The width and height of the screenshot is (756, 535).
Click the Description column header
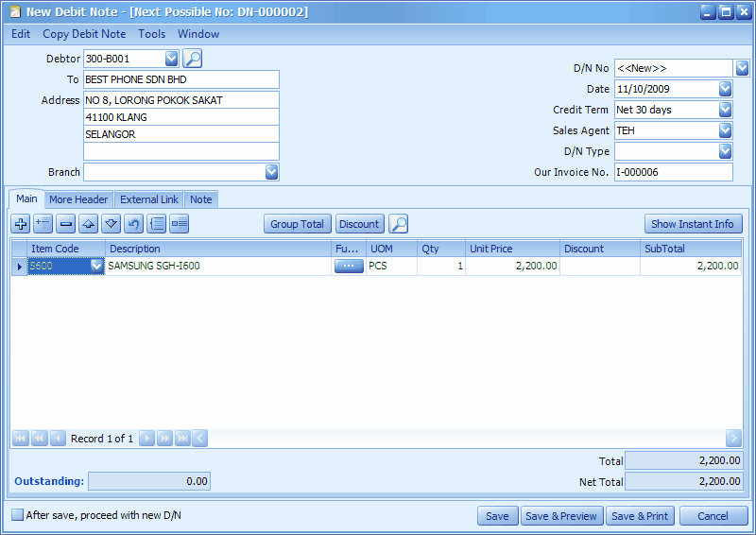tap(218, 249)
